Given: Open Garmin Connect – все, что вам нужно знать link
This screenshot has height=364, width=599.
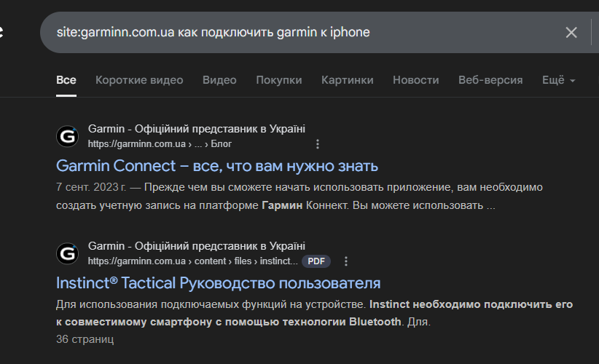Looking at the screenshot, I should click(217, 166).
